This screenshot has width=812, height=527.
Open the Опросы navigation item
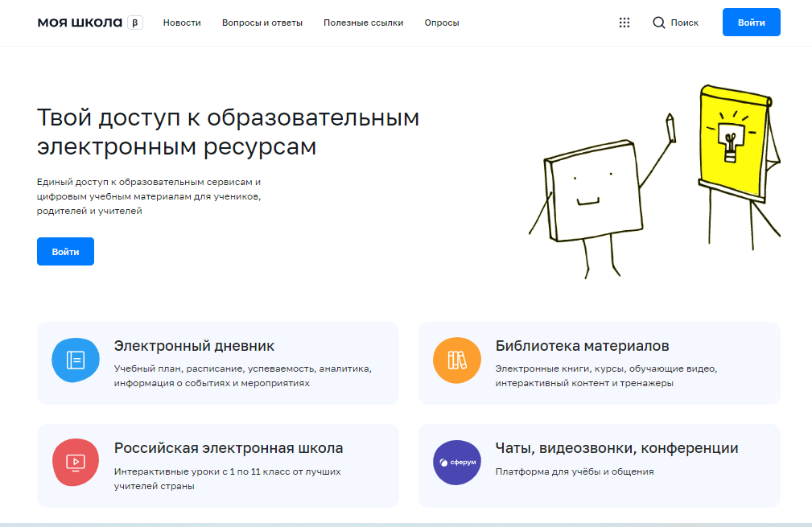[x=442, y=23]
